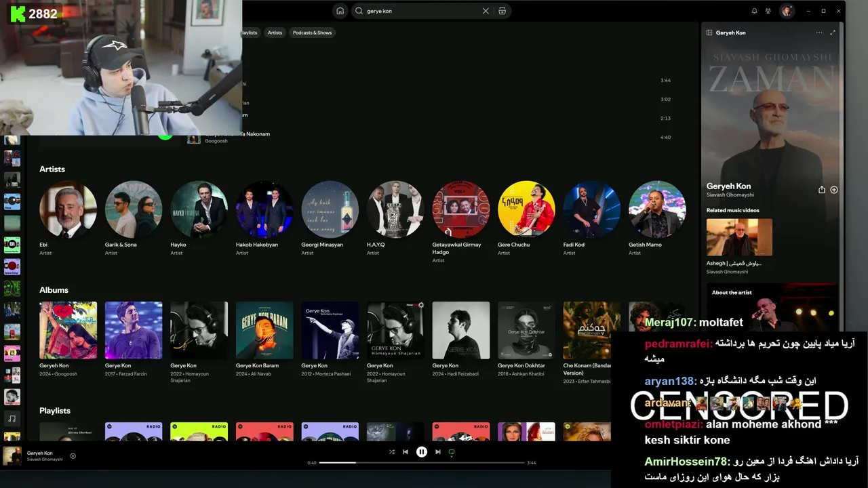Open the artist Getish Mamo

click(x=657, y=209)
